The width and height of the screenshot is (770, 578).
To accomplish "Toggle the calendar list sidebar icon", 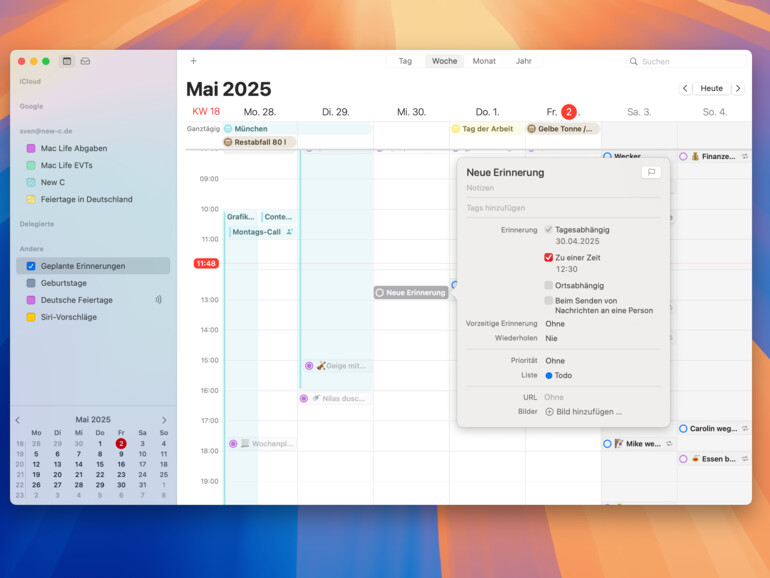I will [x=67, y=61].
